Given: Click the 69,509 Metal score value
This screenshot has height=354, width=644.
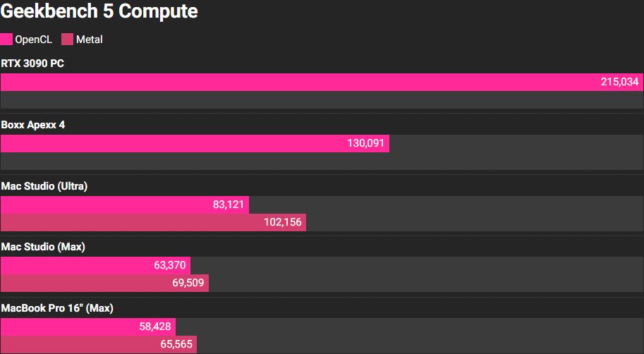Looking at the screenshot, I should coord(186,283).
